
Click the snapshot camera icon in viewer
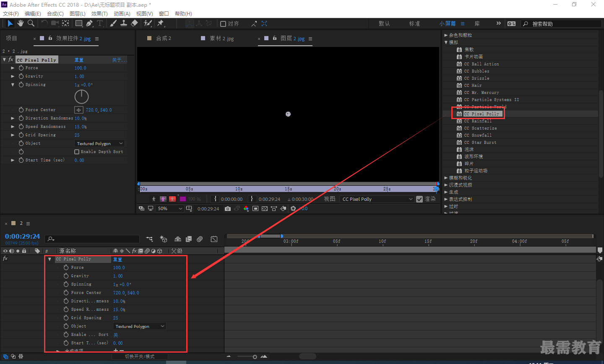tap(228, 208)
